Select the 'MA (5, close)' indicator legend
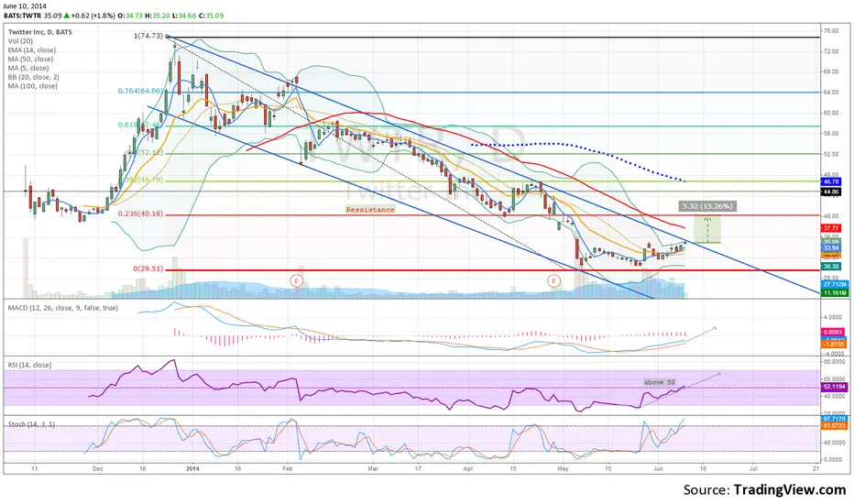 pos(28,68)
